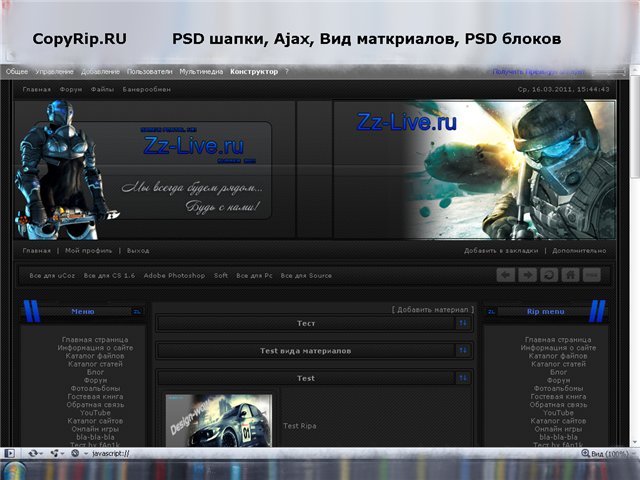Image resolution: width=640 pixels, height=480 pixels.
Task: Open Файлы in the top site navigation
Action: 102,89
